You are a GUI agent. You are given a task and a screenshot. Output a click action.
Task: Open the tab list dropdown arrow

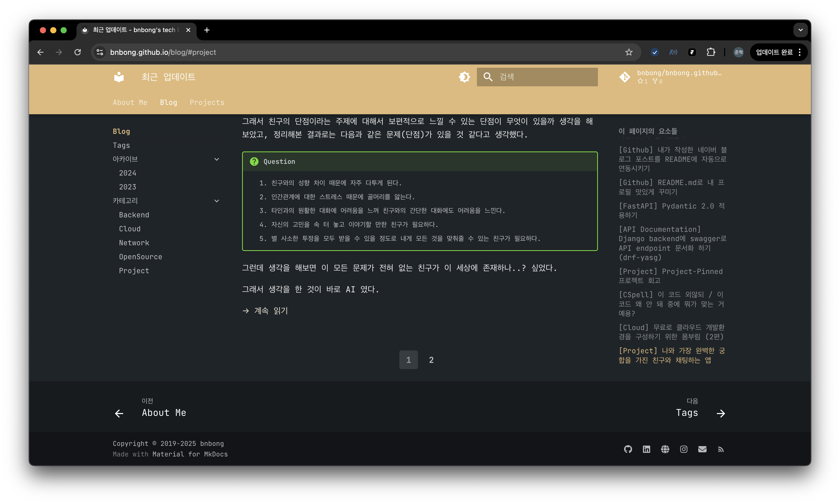click(x=800, y=30)
